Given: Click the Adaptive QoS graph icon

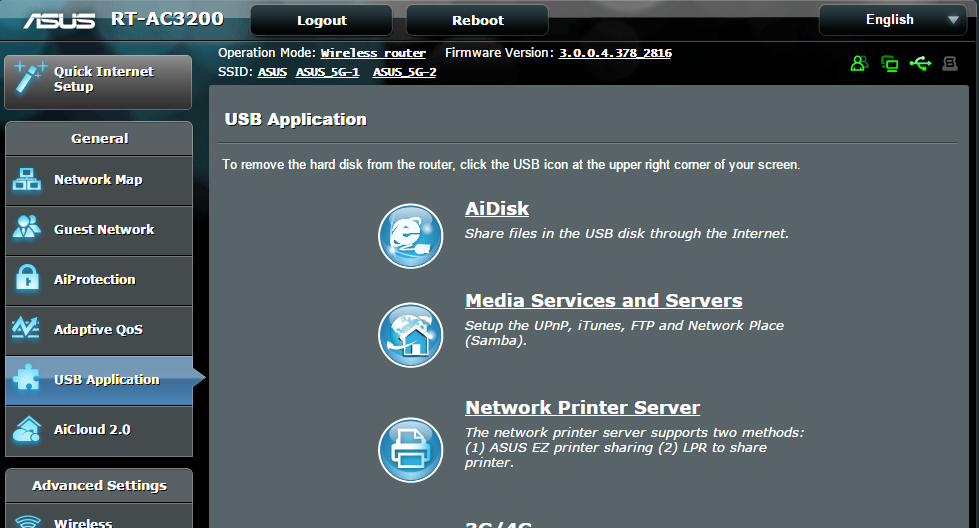Looking at the screenshot, I should tap(26, 328).
